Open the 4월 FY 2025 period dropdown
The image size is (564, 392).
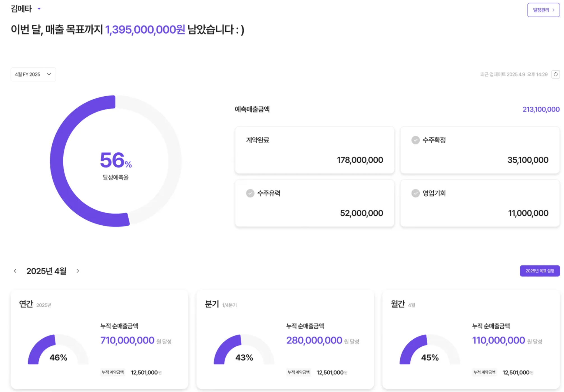tap(33, 74)
